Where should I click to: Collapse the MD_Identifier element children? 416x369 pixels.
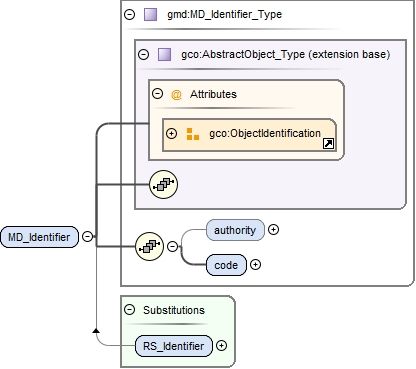coord(88,237)
